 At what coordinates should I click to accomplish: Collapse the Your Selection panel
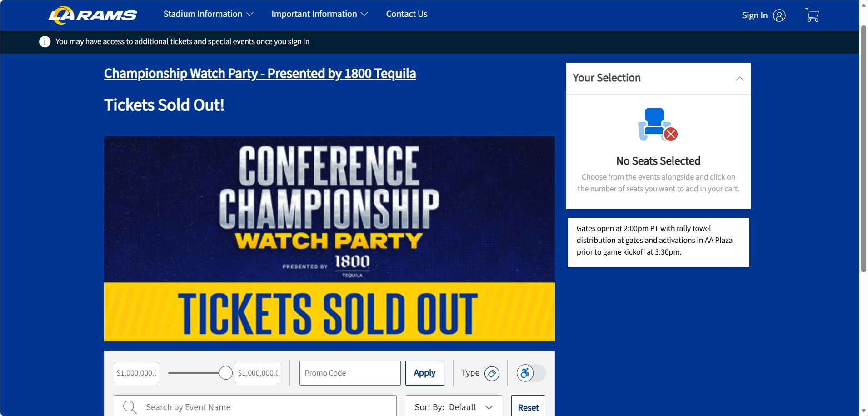tap(740, 78)
